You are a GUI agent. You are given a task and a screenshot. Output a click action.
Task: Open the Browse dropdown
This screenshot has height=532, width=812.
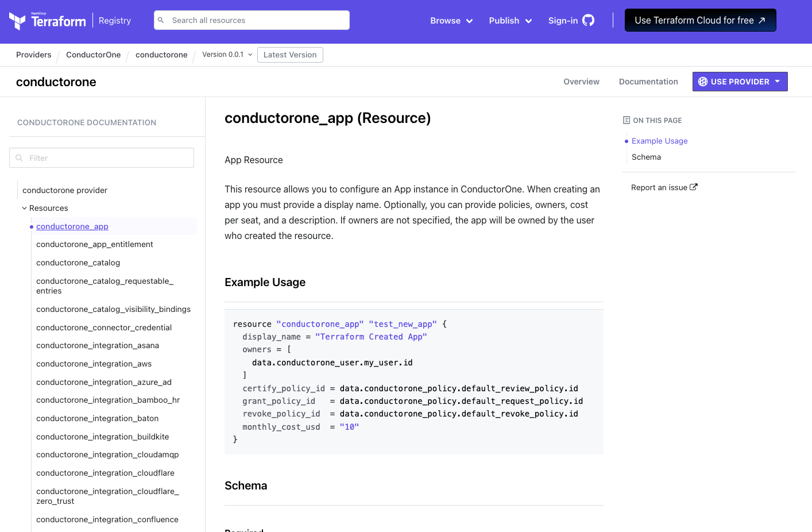pyautogui.click(x=451, y=20)
